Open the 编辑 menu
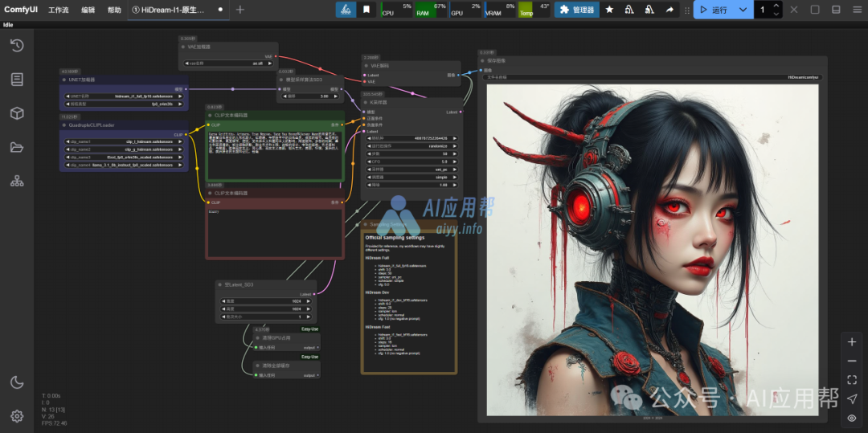868x433 pixels. (88, 10)
